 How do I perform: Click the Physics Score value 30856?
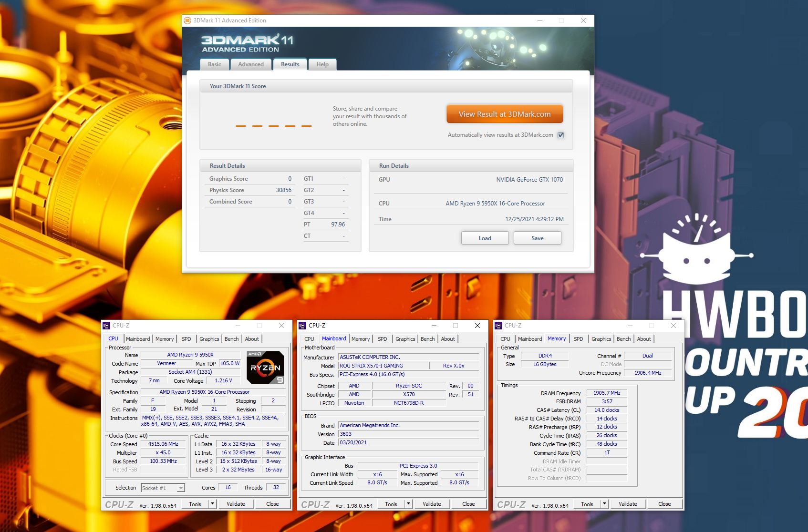pos(283,190)
